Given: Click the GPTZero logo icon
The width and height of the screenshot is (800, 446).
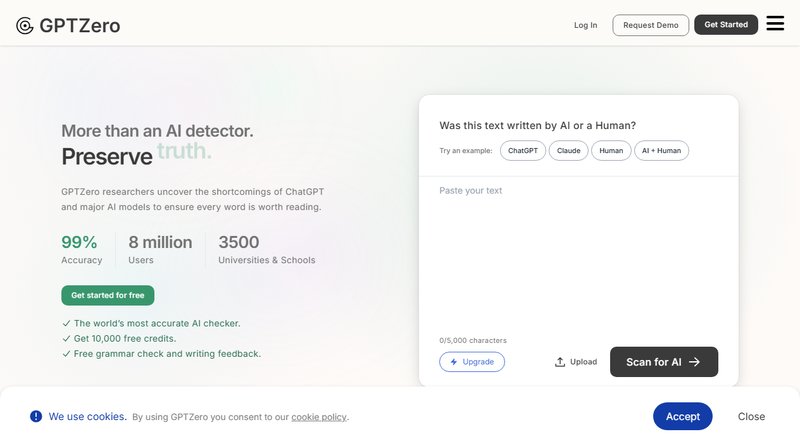Looking at the screenshot, I should tap(25, 25).
